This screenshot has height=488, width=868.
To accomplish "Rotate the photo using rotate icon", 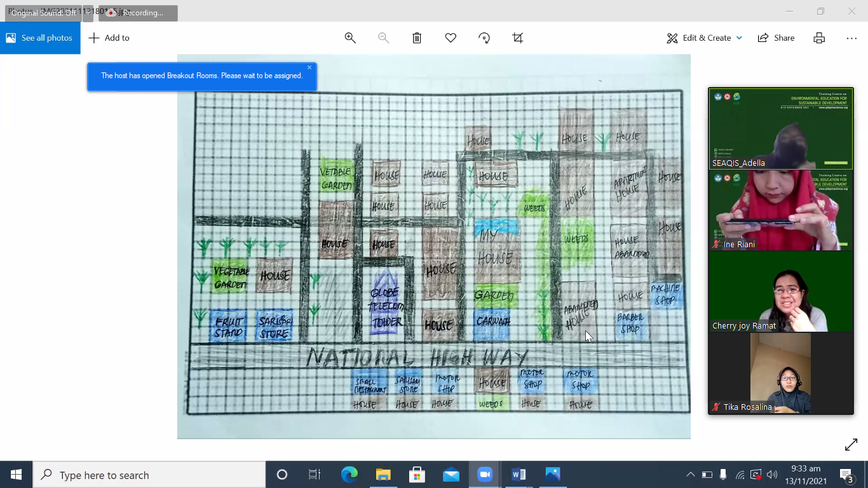I will coord(484,38).
